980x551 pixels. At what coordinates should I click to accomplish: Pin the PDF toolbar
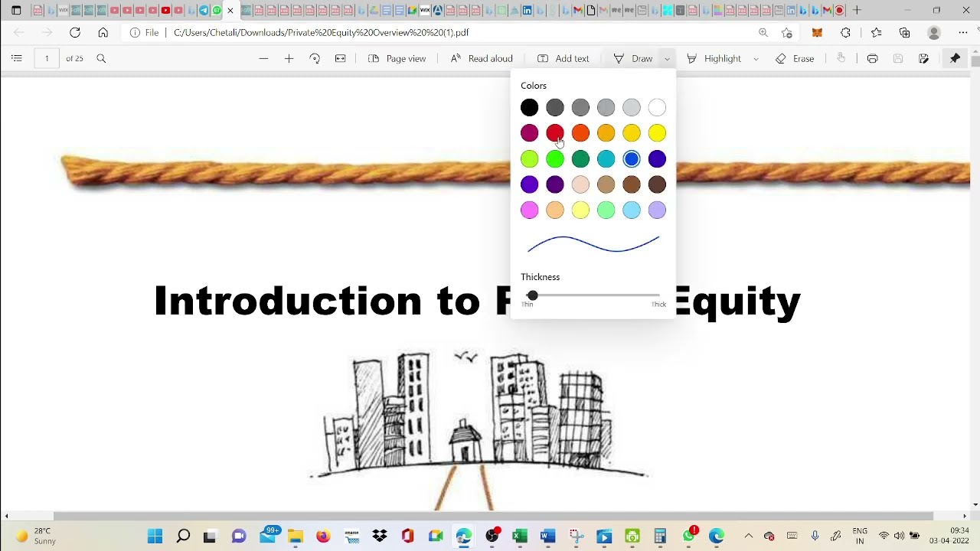point(955,58)
